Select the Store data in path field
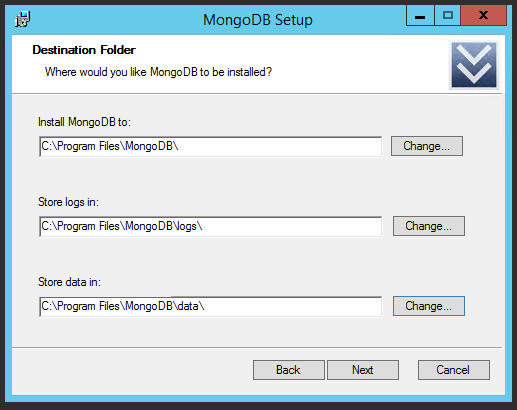 tap(211, 306)
